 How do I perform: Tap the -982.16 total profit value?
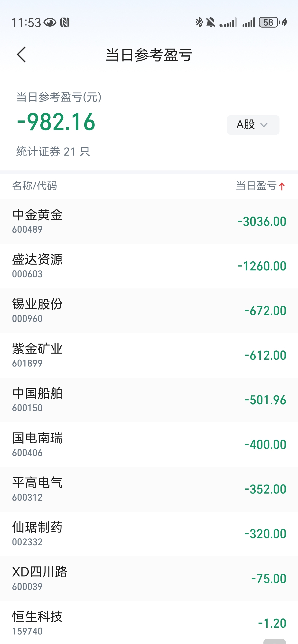pos(56,122)
